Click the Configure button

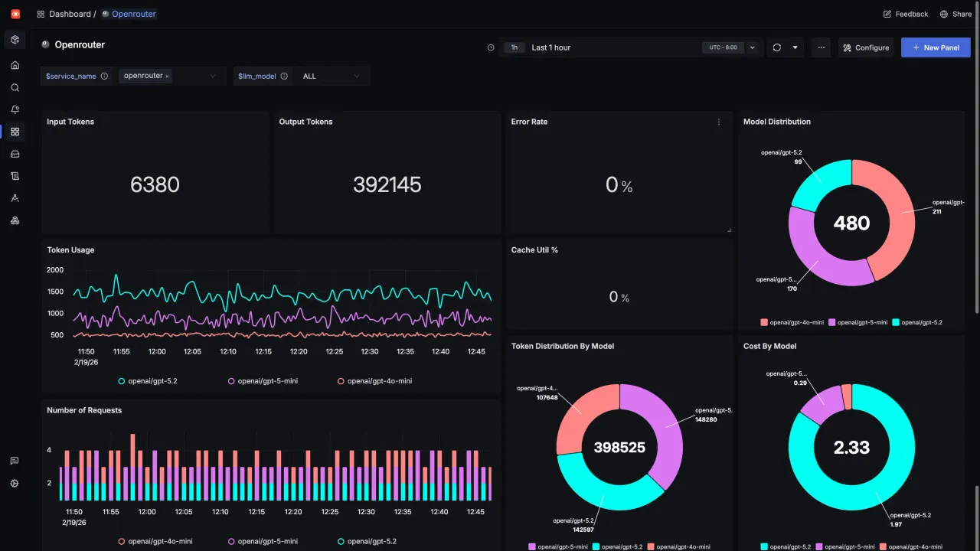866,47
